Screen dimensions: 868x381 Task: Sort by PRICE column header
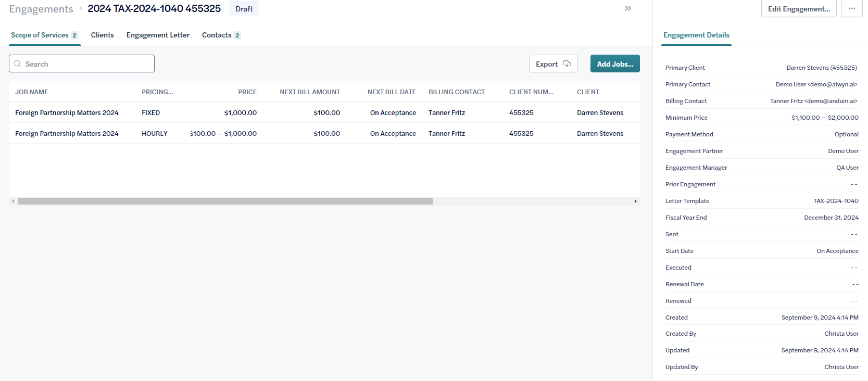[247, 92]
